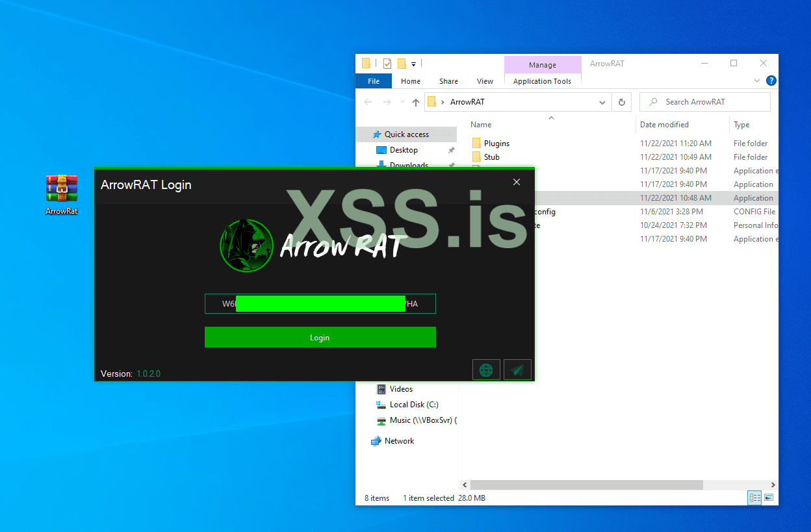Click the Properties checkmark icon in Explorer's title bar
The width and height of the screenshot is (811, 532).
tap(387, 64)
